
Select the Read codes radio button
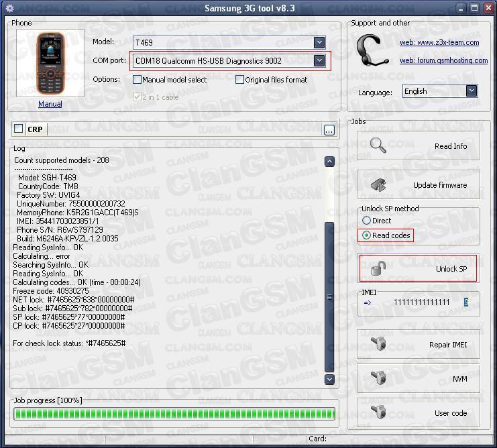[x=366, y=235]
